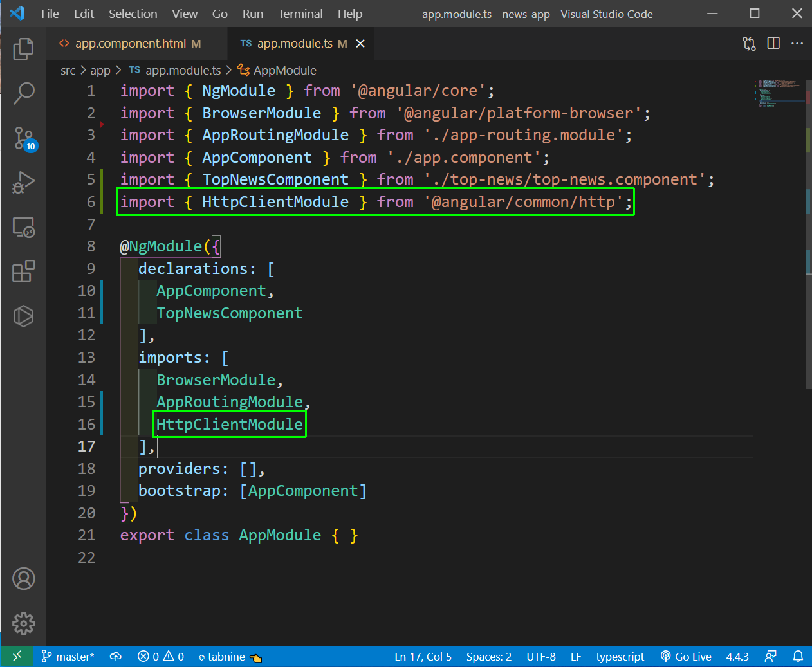
Task: Change end of line sequence LF
Action: coord(576,657)
